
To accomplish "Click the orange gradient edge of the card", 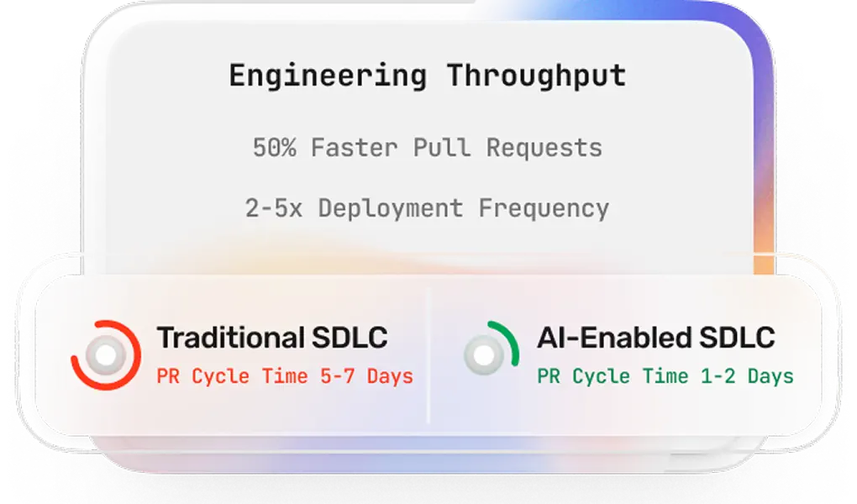I will (763, 252).
